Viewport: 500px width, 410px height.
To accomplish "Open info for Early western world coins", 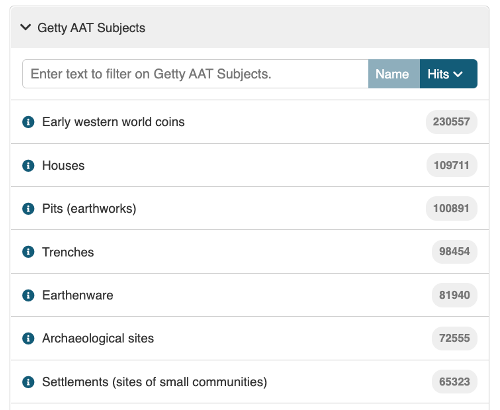I will coord(28,122).
